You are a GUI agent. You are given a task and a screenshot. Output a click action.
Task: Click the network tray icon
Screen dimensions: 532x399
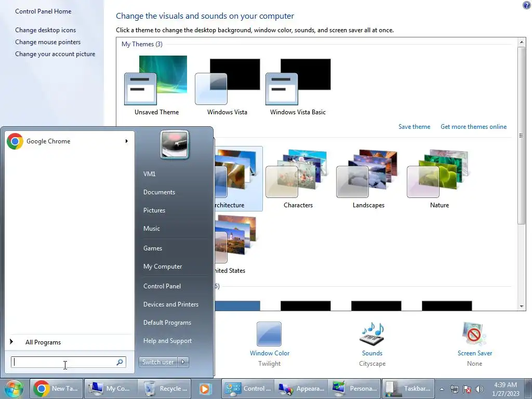coord(454,389)
